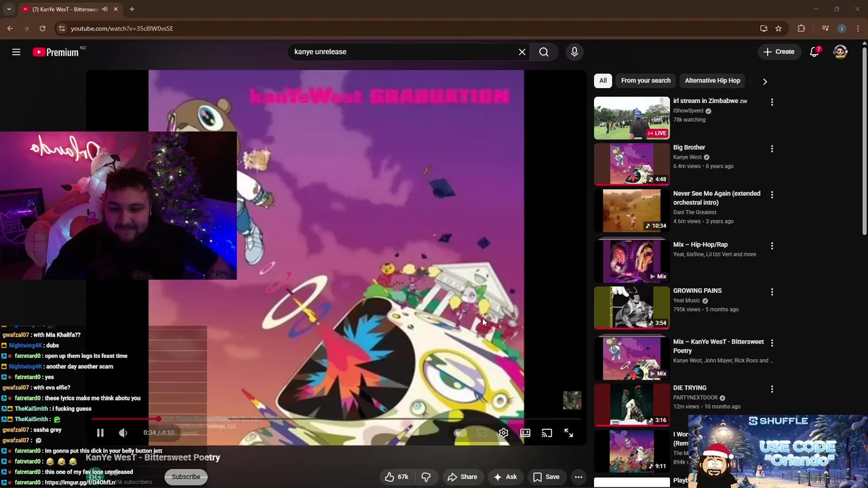868x488 pixels.
Task: Open GROWING PAINS video title
Action: (697, 291)
